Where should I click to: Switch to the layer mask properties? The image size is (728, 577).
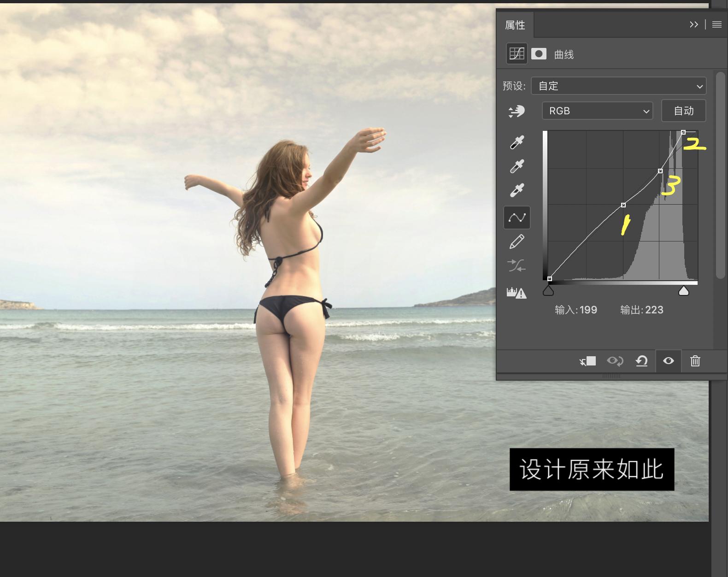coord(539,54)
